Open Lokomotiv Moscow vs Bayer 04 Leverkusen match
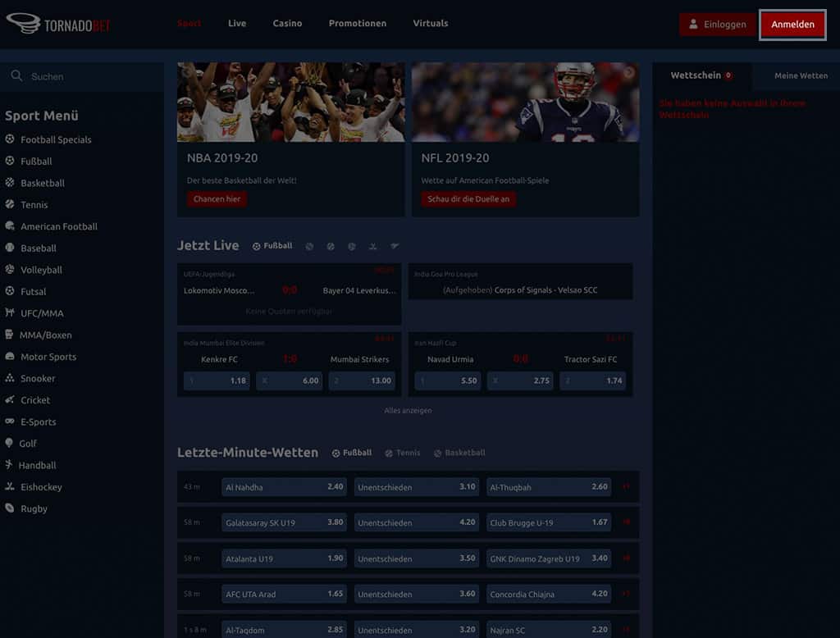Screen dimensions: 840x638 coord(290,294)
